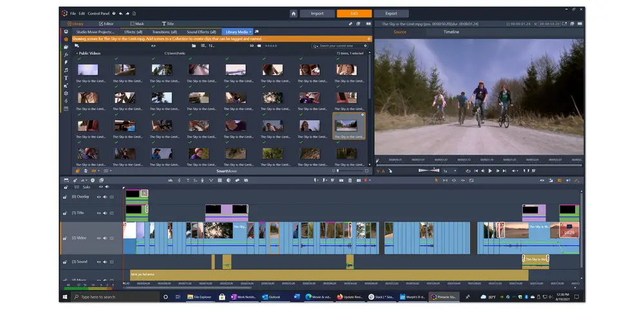This screenshot has width=644, height=309.
Task: Click the Home icon button
Action: pyautogui.click(x=294, y=13)
